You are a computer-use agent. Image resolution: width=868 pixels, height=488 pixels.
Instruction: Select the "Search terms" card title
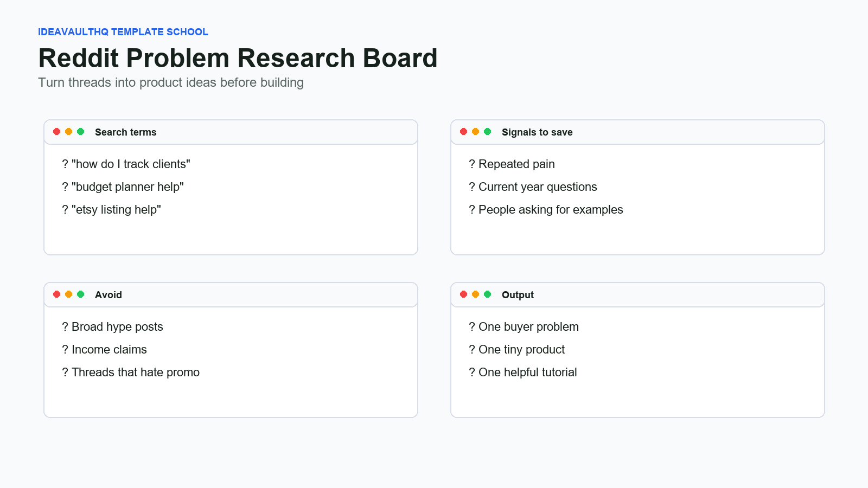(125, 132)
